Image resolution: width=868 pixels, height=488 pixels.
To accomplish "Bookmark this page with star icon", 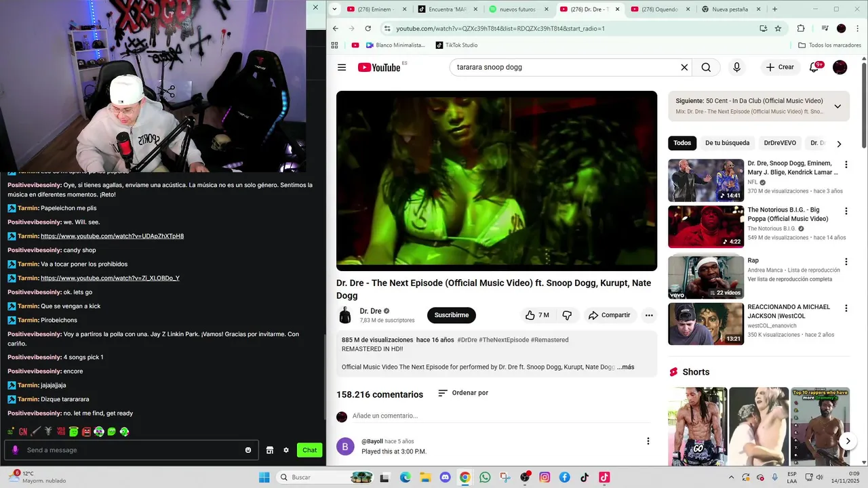I will tap(778, 28).
